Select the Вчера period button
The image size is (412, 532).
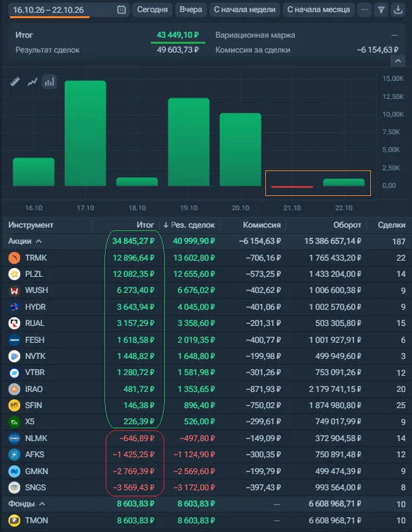point(191,10)
